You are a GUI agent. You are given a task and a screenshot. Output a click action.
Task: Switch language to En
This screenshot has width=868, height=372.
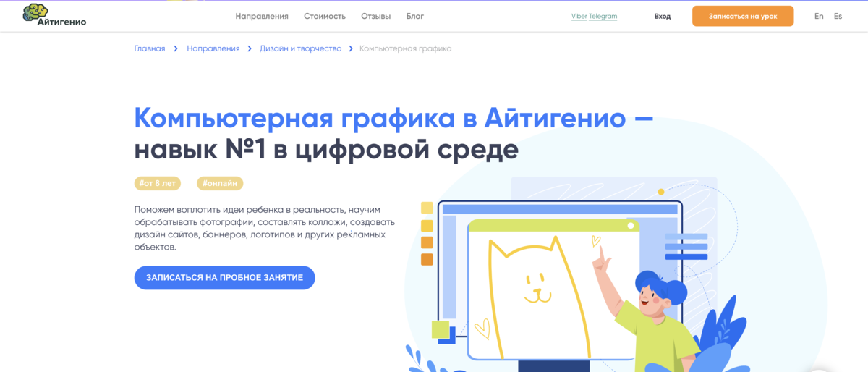[x=819, y=16]
